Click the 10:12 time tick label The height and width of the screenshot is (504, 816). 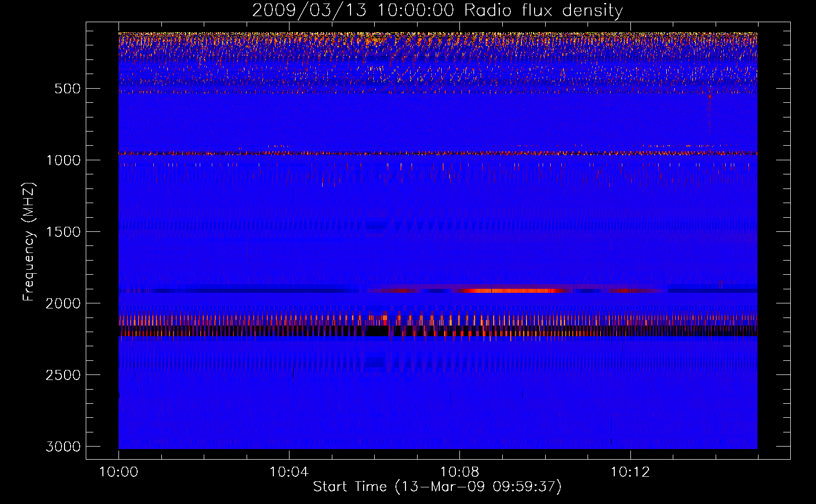(x=630, y=472)
